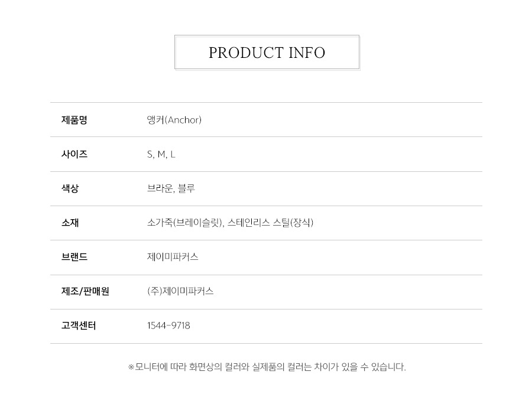Click the 브라운, 블루 color value

click(171, 188)
